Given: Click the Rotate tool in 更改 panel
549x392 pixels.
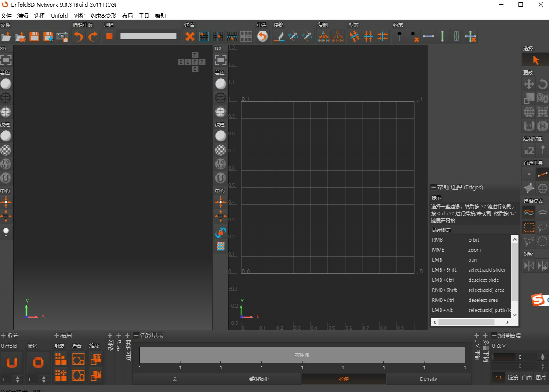Looking at the screenshot, I should click(x=542, y=84).
